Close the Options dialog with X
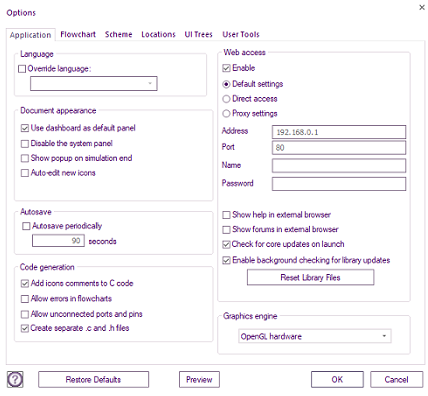Screen dimensions: 428x396 point(422,7)
